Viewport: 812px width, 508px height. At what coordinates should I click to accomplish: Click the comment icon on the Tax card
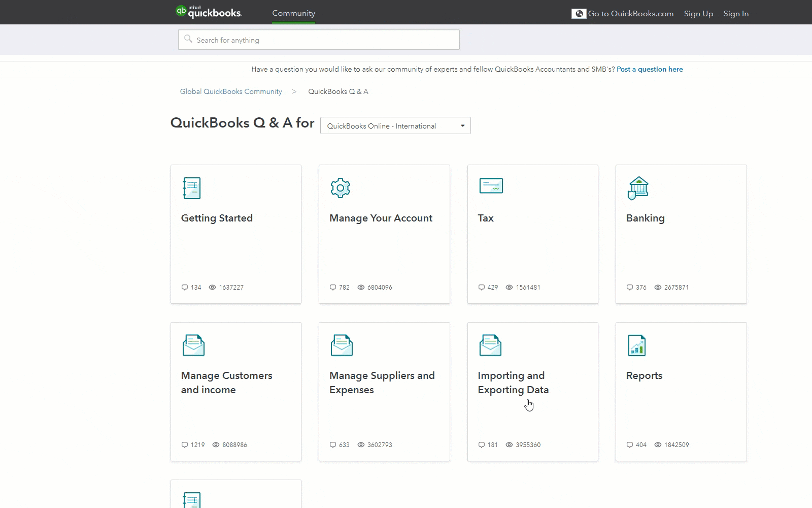pos(481,287)
